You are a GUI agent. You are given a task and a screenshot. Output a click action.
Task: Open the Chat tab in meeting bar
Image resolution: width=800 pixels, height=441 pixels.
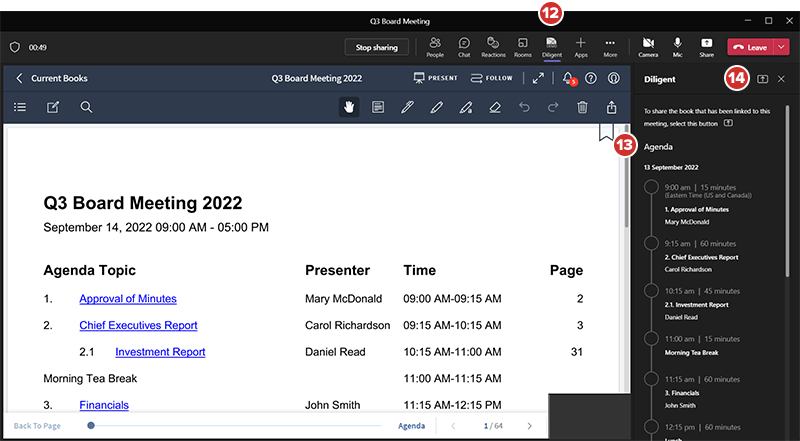464,46
